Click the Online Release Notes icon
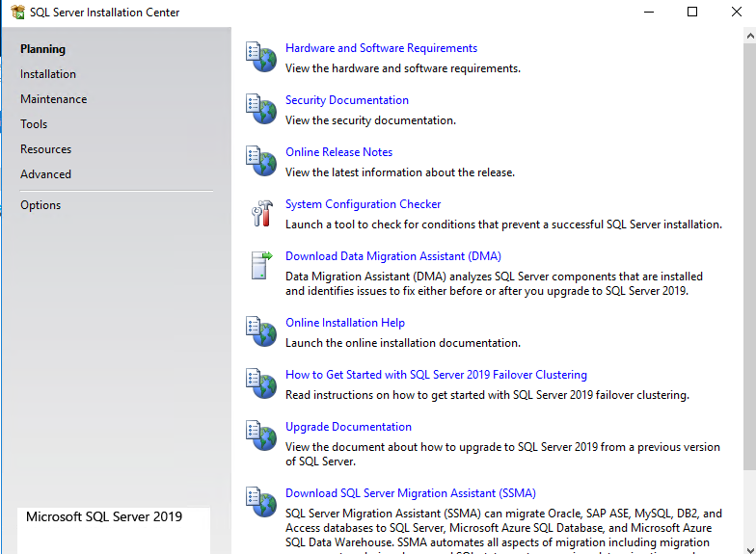Screen dimensions: 756x554 coord(261,161)
